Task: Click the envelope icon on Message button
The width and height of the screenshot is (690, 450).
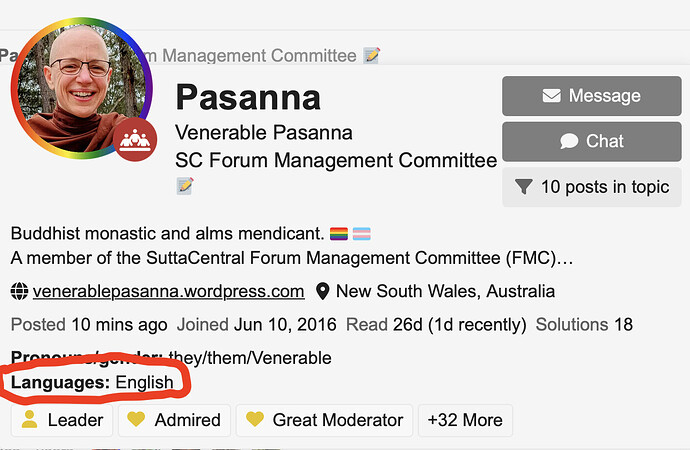Action: click(x=551, y=95)
